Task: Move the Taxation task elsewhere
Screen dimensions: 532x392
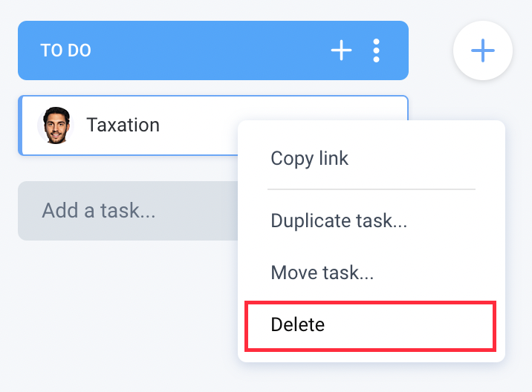Action: pos(372,272)
